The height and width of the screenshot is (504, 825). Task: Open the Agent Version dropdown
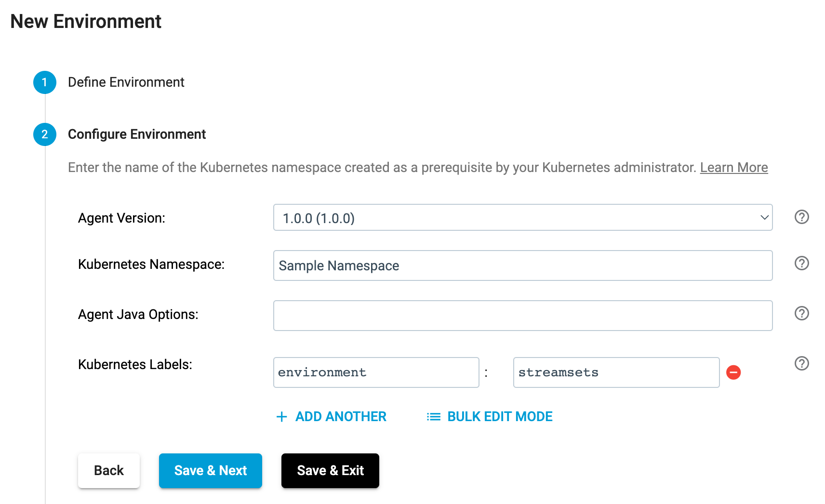point(523,218)
